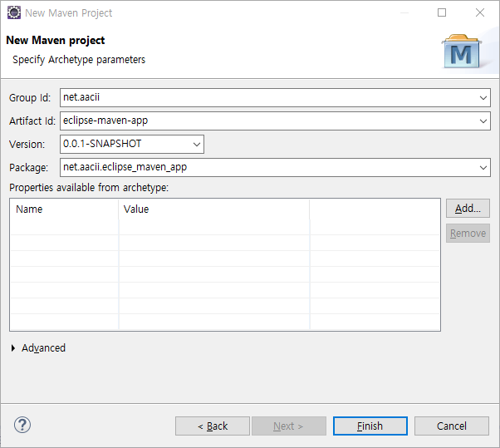Click the Name column header
Viewport: 500px width, 448px height.
pyautogui.click(x=65, y=209)
